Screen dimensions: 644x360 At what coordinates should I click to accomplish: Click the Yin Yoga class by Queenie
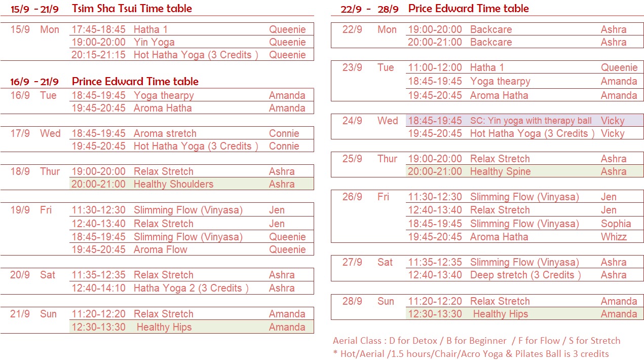192,42
